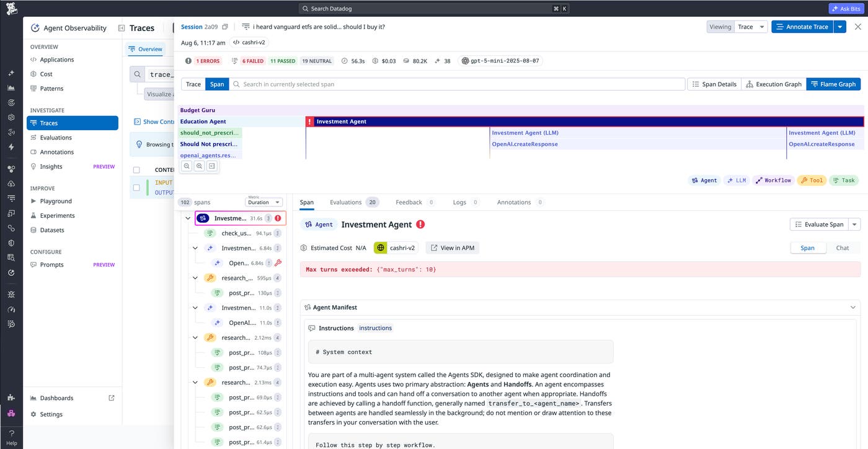Screen dimensions: 868x449
Task: Click the bug icon in left rail
Action: 11,294
